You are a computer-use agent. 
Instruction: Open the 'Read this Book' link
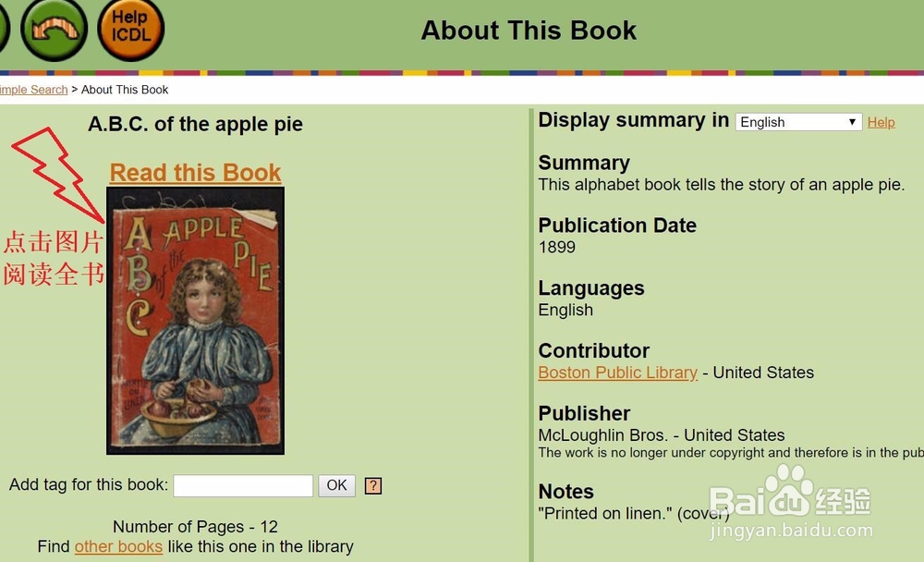point(195,173)
